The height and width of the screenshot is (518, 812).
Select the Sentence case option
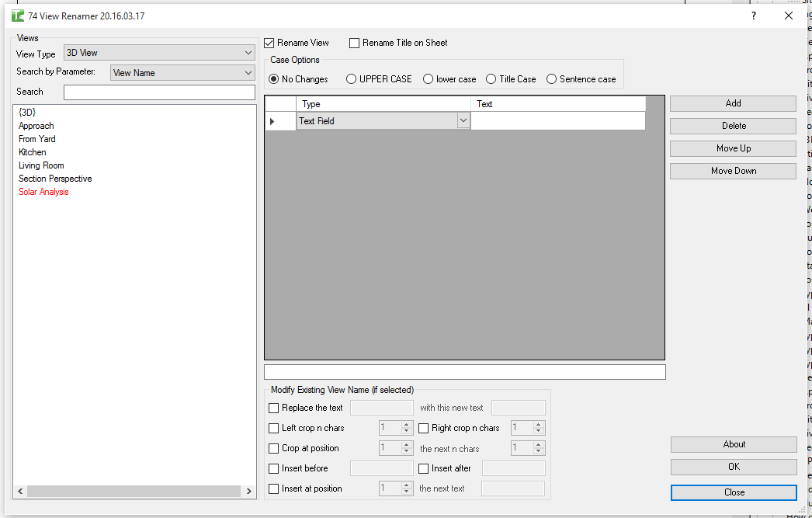coord(553,78)
